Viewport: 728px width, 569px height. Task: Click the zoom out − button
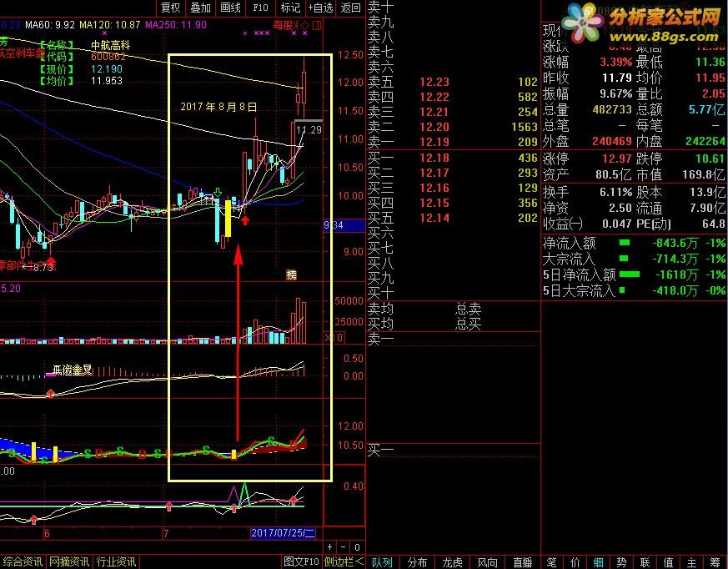343,547
